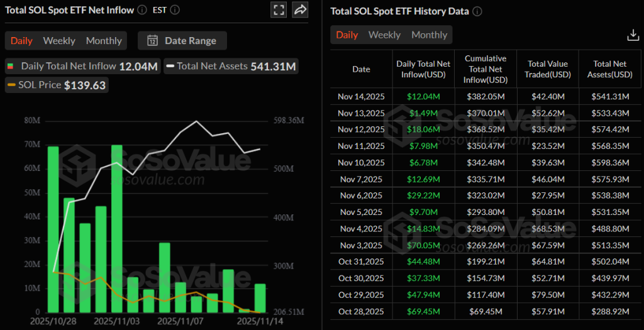Toggle the Total Net Assets chart series
Screen dimensions: 644x330
point(230,66)
